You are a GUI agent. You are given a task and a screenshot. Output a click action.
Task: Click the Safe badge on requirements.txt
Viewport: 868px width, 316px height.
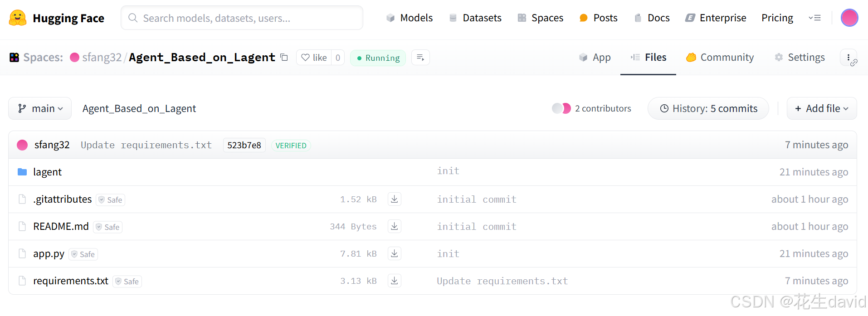point(127,282)
